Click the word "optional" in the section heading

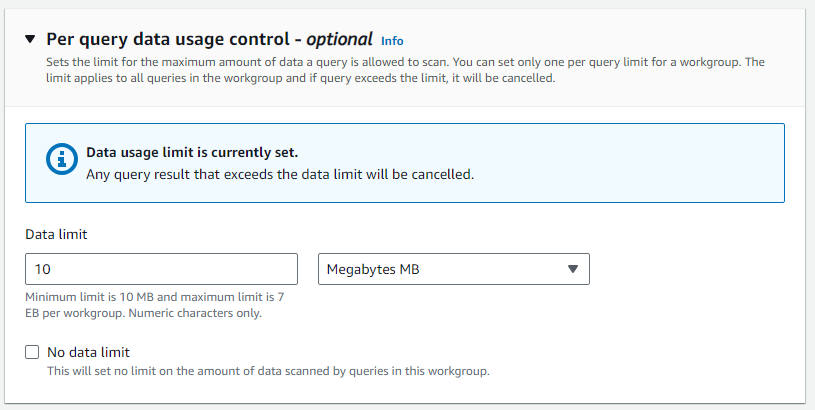point(339,40)
